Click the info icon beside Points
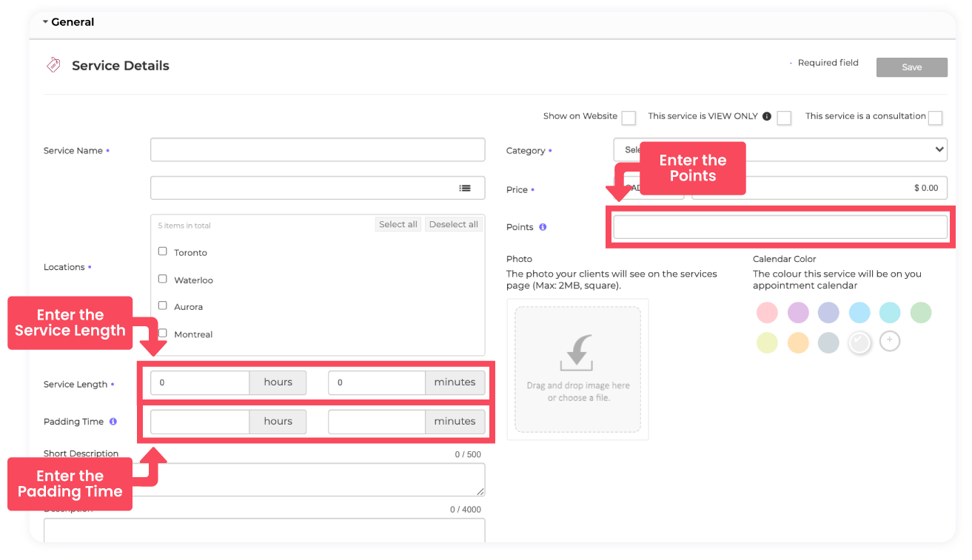 (x=543, y=227)
